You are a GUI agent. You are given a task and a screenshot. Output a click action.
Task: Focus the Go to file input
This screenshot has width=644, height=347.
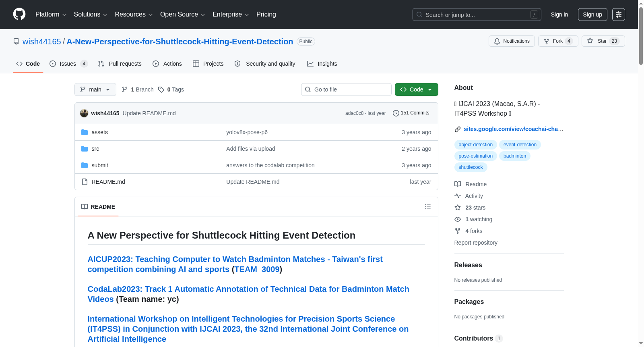pos(346,89)
